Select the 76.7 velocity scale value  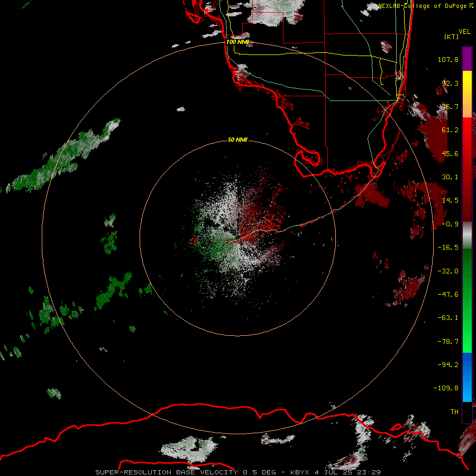coord(450,106)
